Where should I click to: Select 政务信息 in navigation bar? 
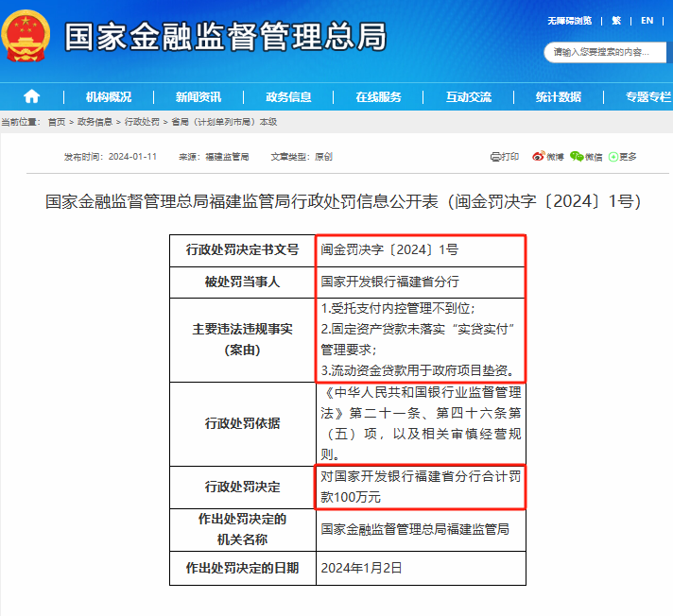pyautogui.click(x=288, y=96)
